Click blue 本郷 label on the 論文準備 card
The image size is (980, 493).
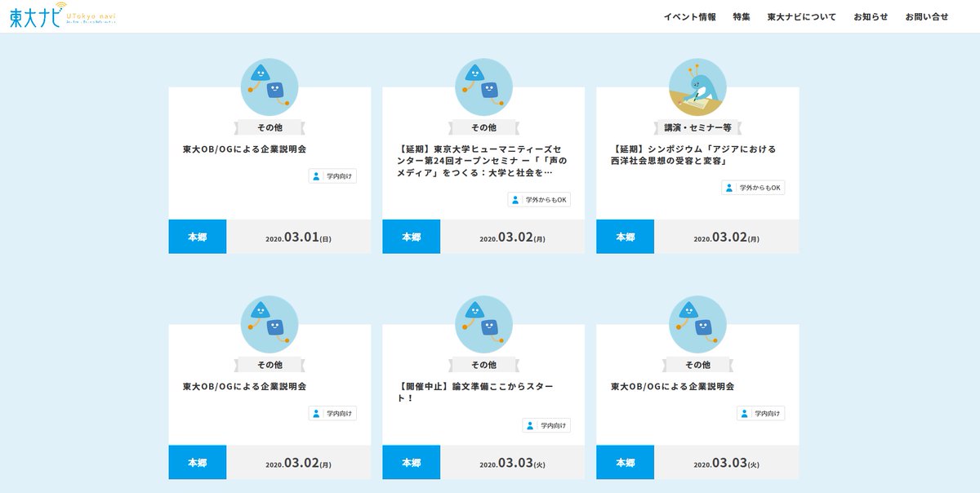pos(412,463)
